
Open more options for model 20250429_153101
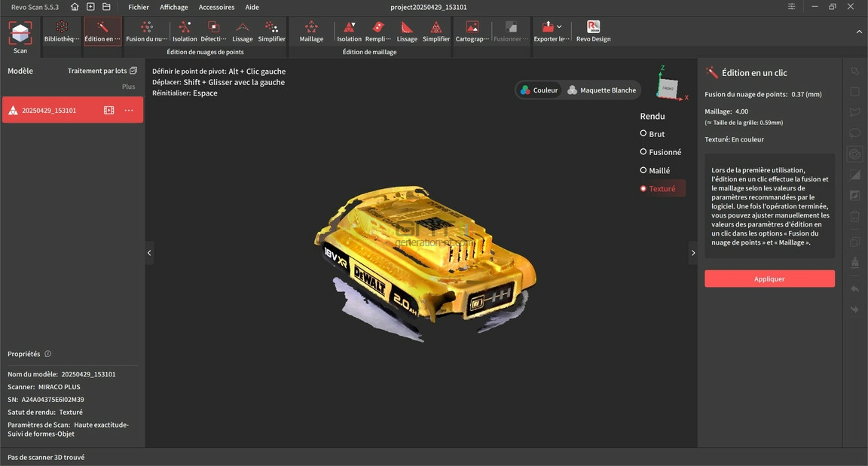point(128,110)
